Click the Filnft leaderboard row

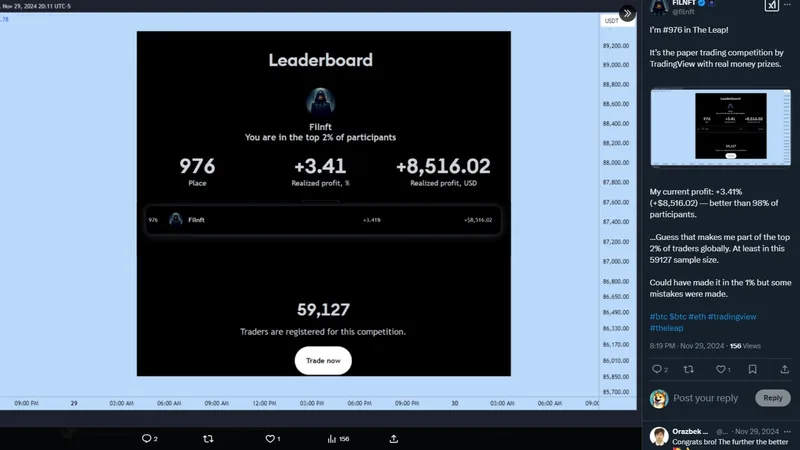point(323,220)
